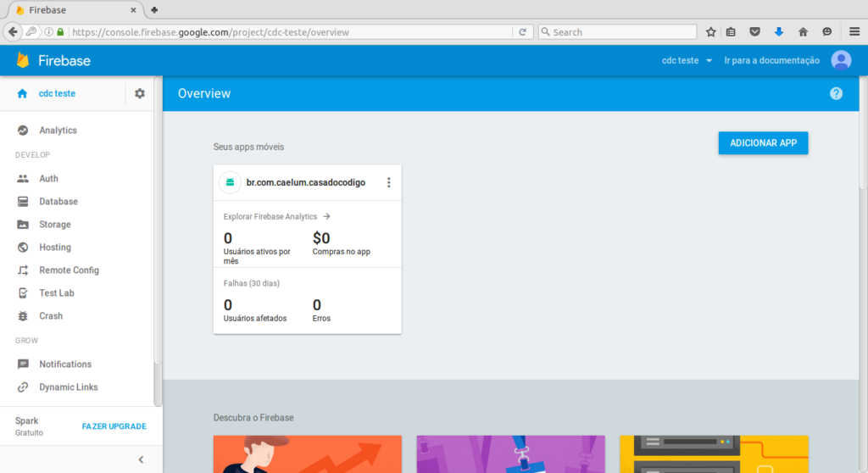Click the browser URL address bar
868x473 pixels.
point(292,32)
